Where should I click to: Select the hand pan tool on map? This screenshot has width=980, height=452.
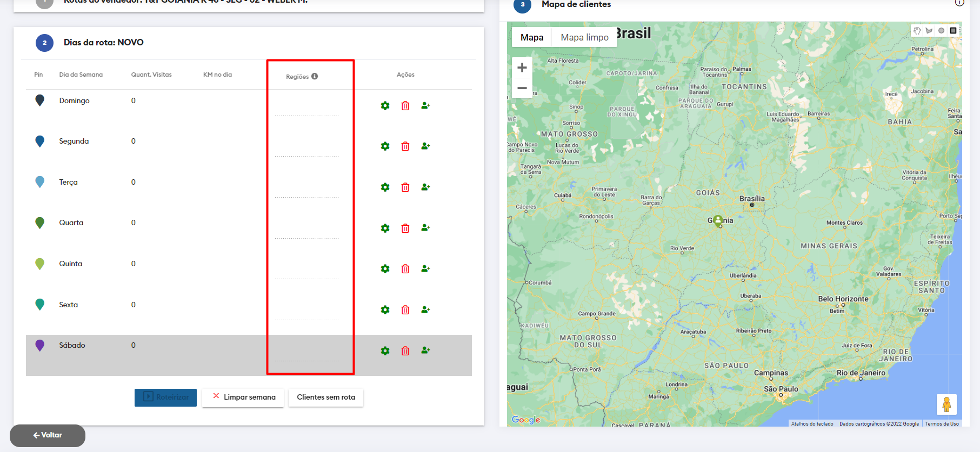(x=917, y=31)
